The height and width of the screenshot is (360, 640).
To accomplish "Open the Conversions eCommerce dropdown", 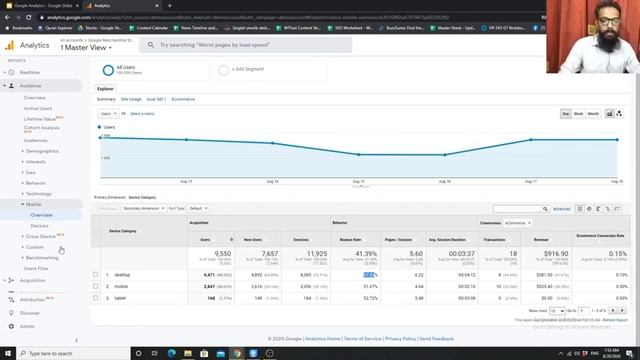I will (x=518, y=223).
